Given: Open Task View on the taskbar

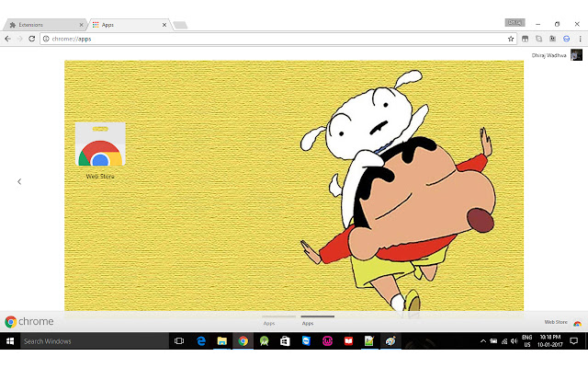Looking at the screenshot, I should point(179,341).
